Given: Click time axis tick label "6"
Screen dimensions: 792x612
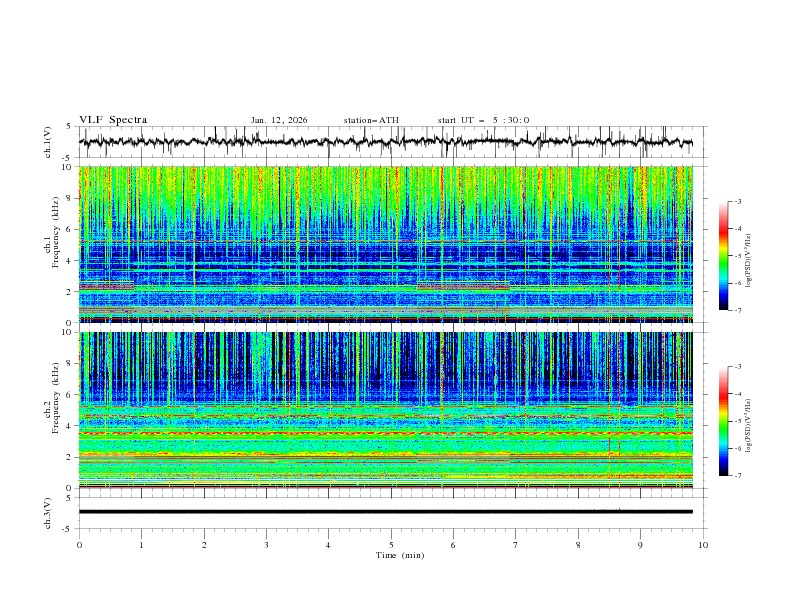Looking at the screenshot, I should (x=454, y=545).
